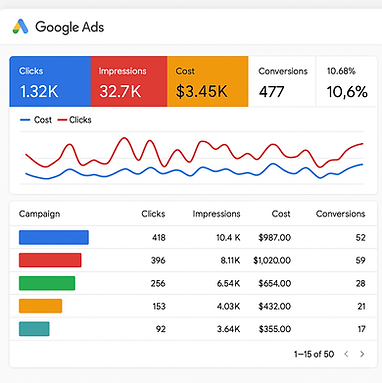Select the blue Clicks 1.32K metric card
382x383 pixels.
click(50, 81)
